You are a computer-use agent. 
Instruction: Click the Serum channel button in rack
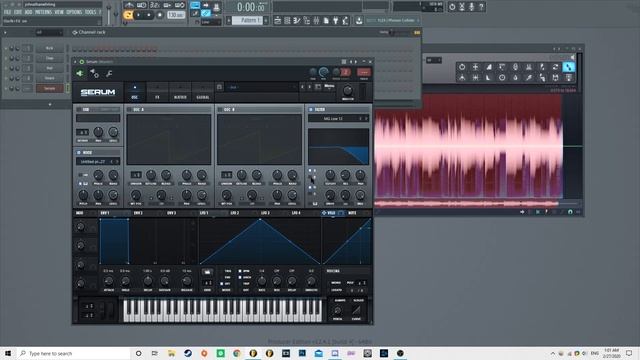(x=49, y=89)
